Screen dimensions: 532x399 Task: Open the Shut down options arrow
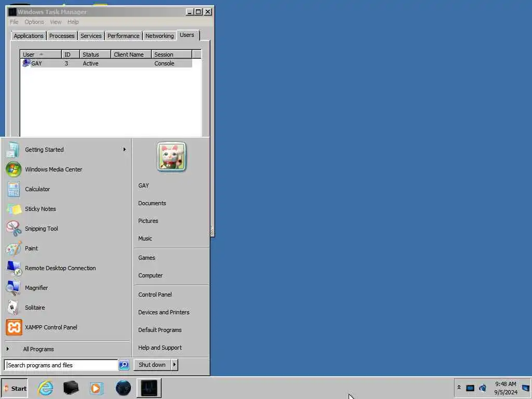click(x=175, y=365)
